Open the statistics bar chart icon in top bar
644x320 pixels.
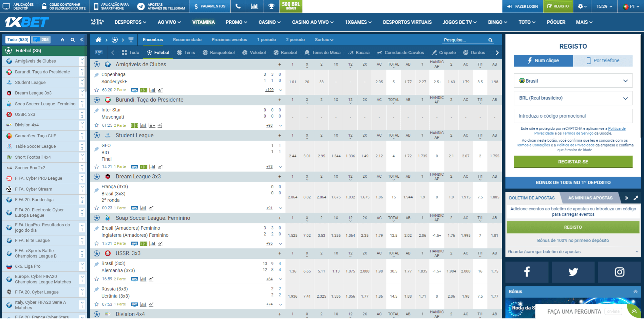254,6
